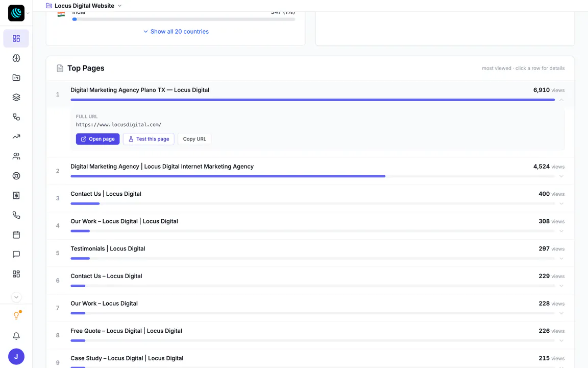Open the lifebuoy support icon
This screenshot has height=368, width=588.
[16, 176]
